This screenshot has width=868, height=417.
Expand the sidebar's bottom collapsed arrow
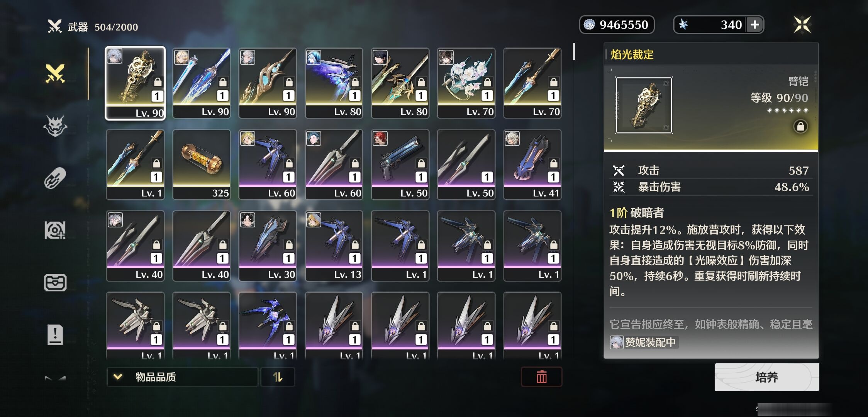(55, 378)
